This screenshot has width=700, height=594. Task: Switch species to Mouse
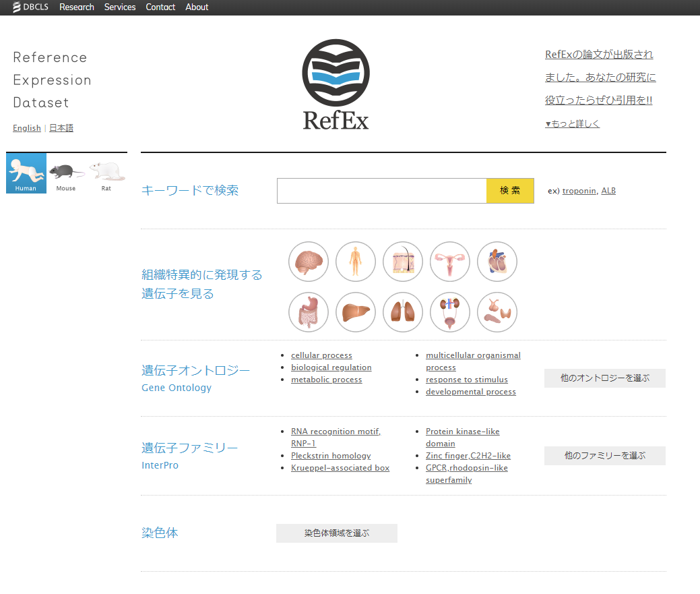tap(66, 173)
